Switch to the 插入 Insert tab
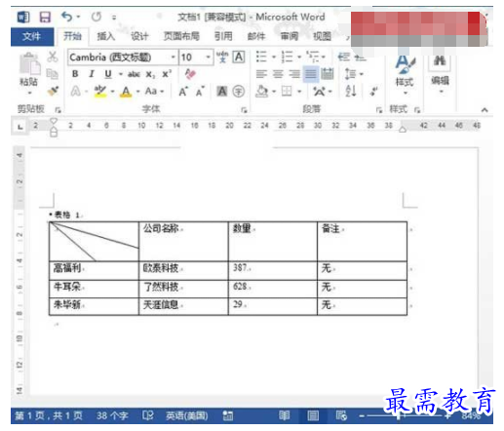The image size is (504, 431). point(106,36)
